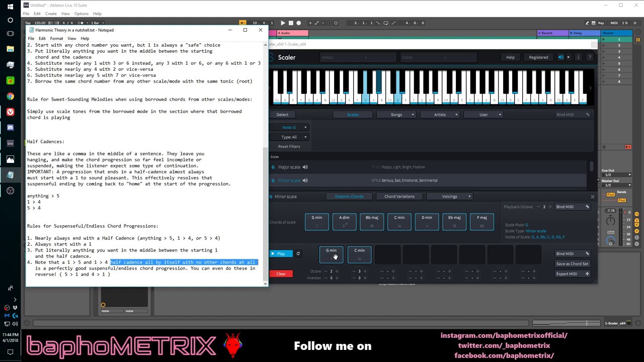Open the Cue Out dropdown
Viewport: 644px width, 362px height.
tap(616, 174)
